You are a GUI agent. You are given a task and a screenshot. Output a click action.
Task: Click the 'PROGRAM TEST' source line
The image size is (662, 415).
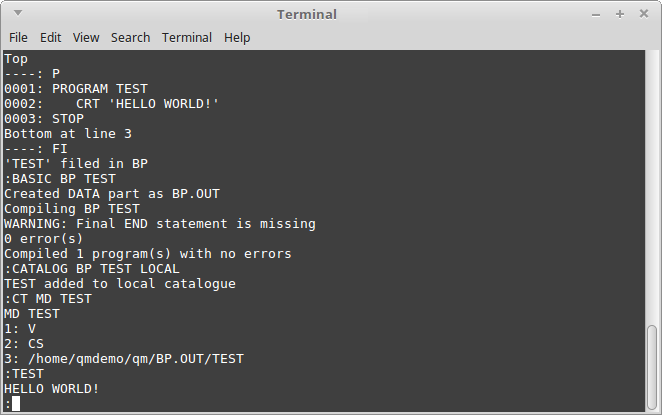point(100,89)
